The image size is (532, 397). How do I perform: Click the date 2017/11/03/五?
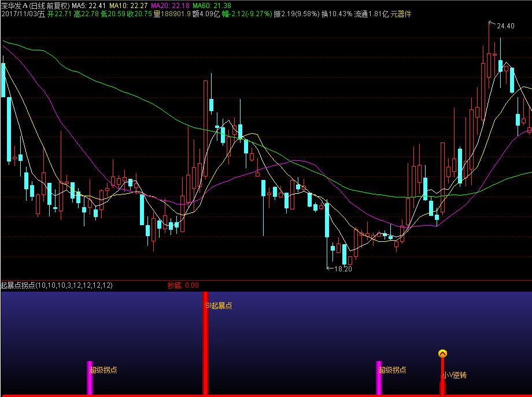[23, 14]
